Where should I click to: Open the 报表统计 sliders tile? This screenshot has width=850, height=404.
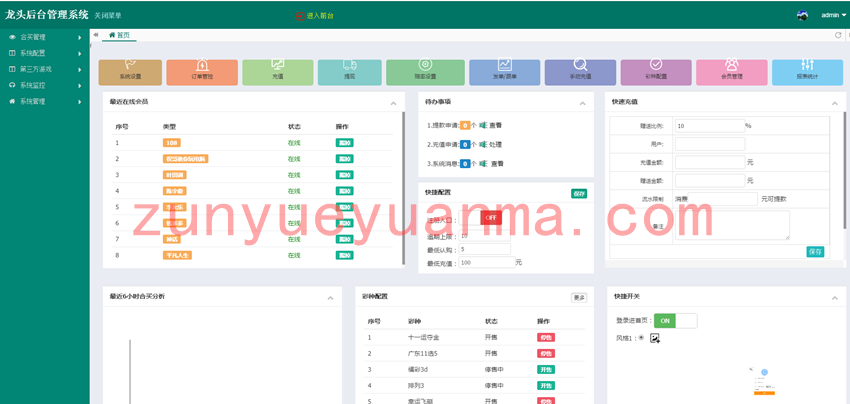(x=807, y=72)
